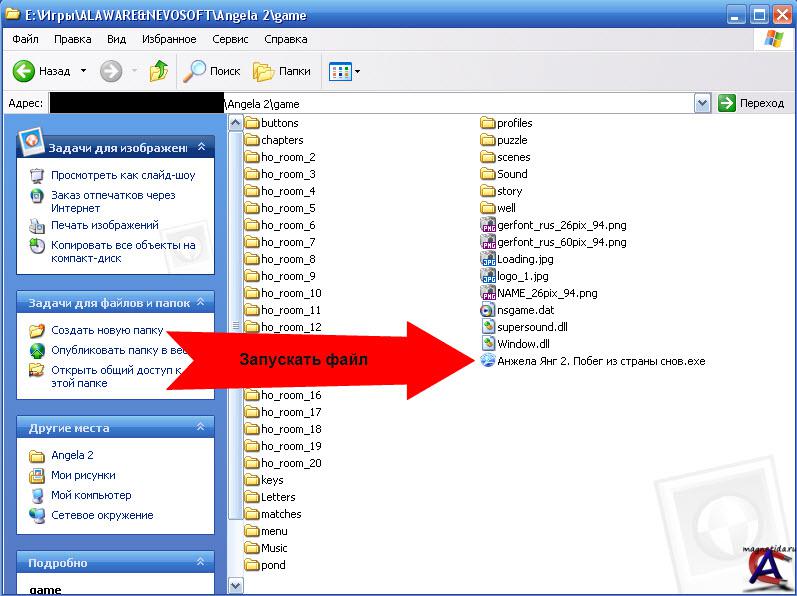Click the supersound.dll file icon
Viewport: 797px width, 596px height.
[488, 327]
